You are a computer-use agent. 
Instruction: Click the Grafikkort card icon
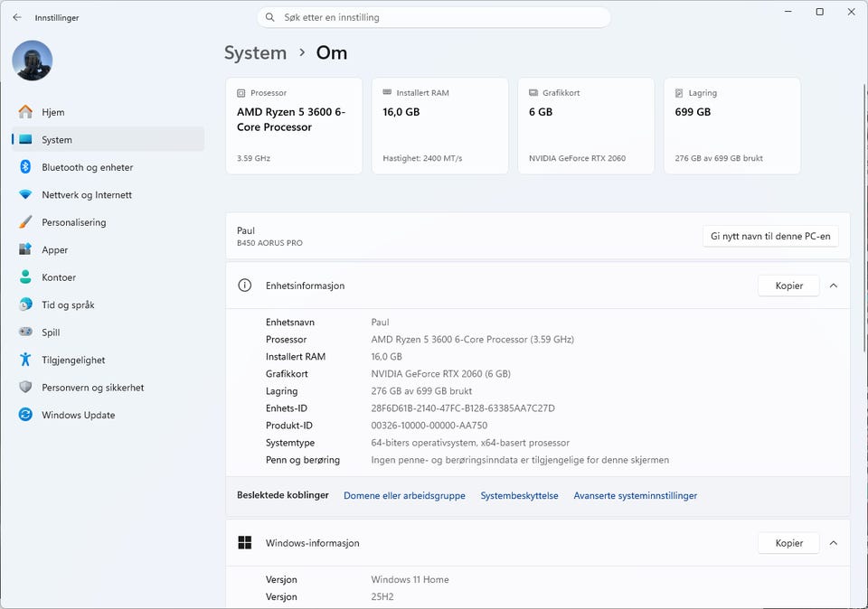[533, 92]
